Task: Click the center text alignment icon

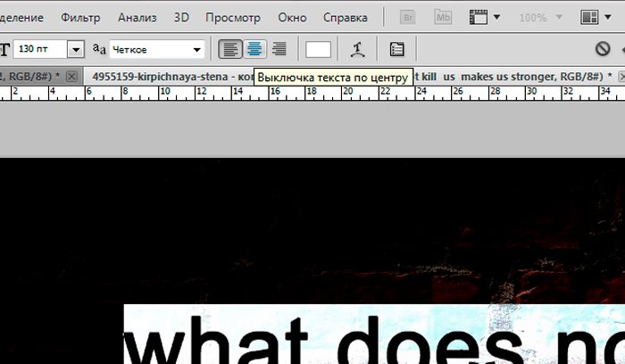Action: pyautogui.click(x=254, y=50)
